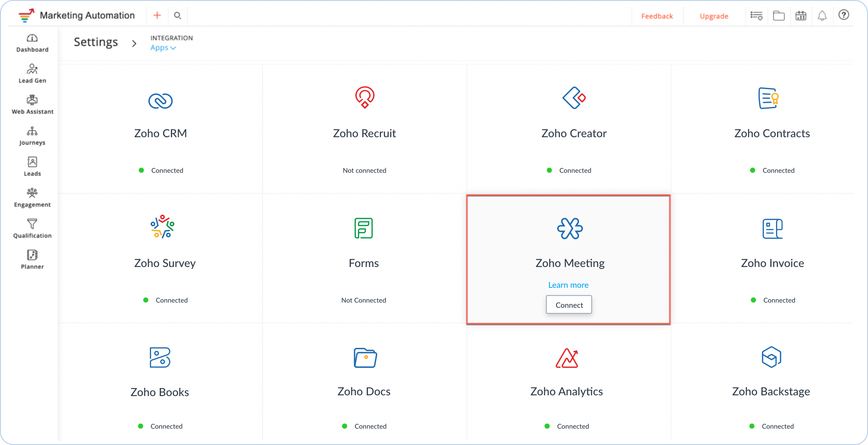Open the folder icon in top bar
The image size is (868, 445).
point(779,16)
